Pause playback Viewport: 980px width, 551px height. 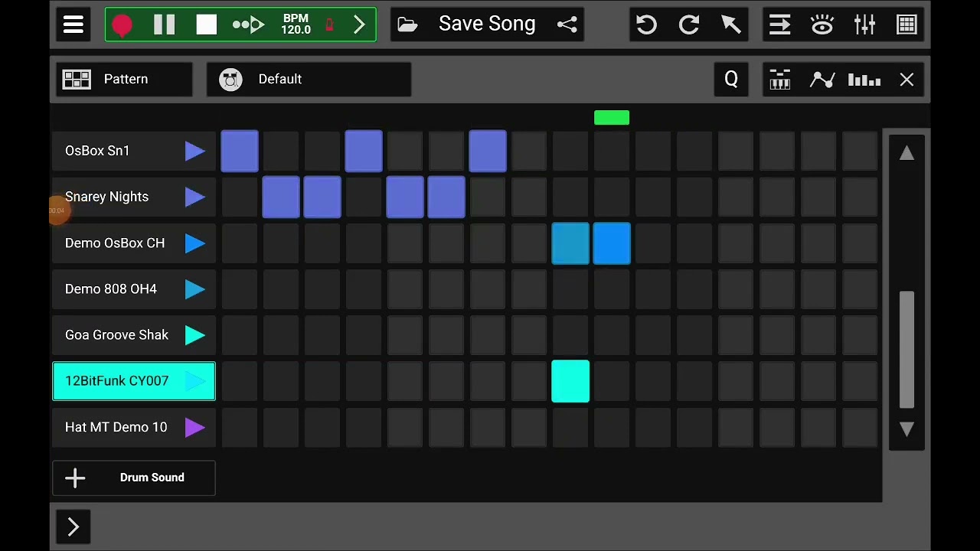[x=164, y=24]
